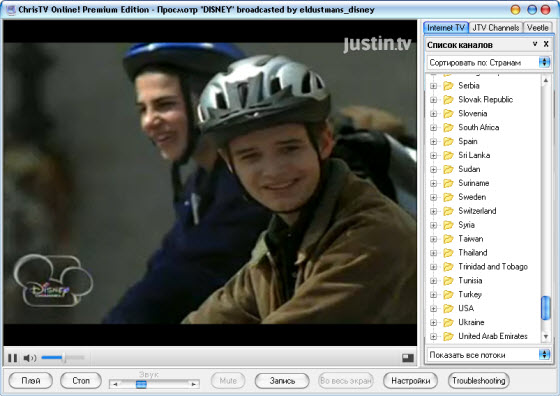
Task: Click the Настройки button
Action: [x=410, y=381]
